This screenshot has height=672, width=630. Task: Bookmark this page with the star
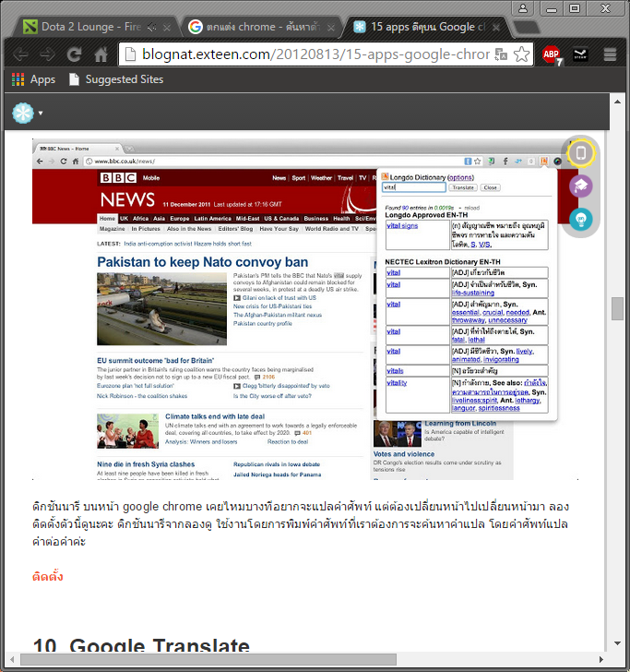click(x=521, y=54)
